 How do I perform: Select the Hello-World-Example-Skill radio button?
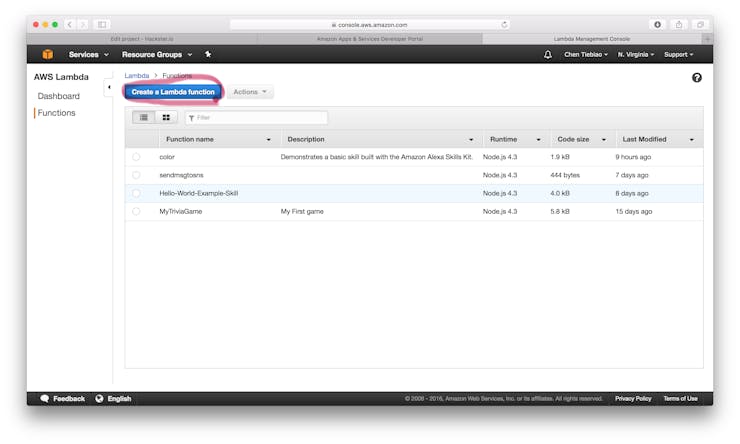click(x=136, y=193)
